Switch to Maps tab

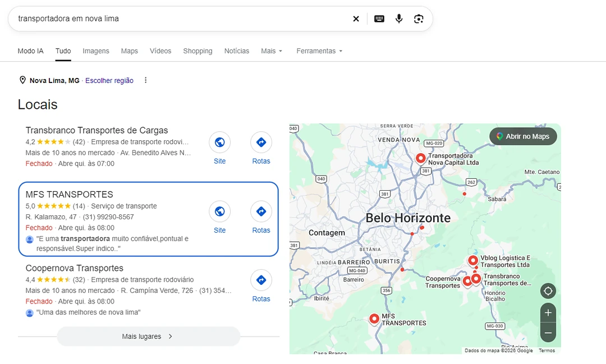(130, 51)
